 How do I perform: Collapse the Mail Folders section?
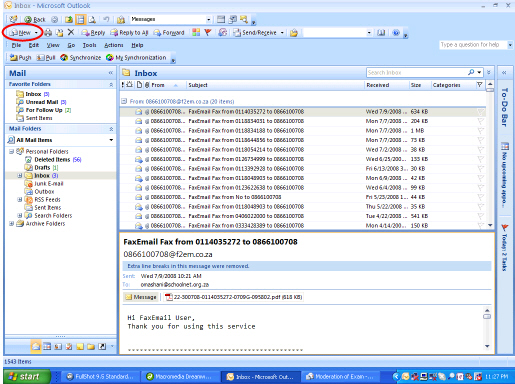coord(111,129)
